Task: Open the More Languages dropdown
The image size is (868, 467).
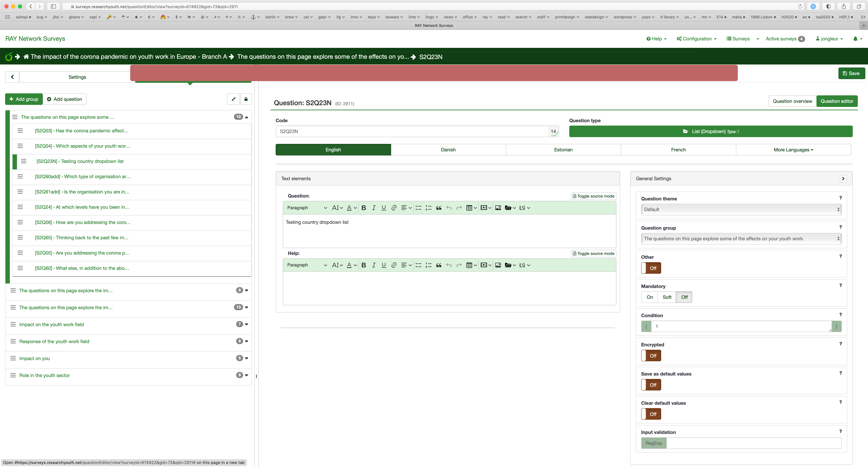Action: pyautogui.click(x=793, y=150)
